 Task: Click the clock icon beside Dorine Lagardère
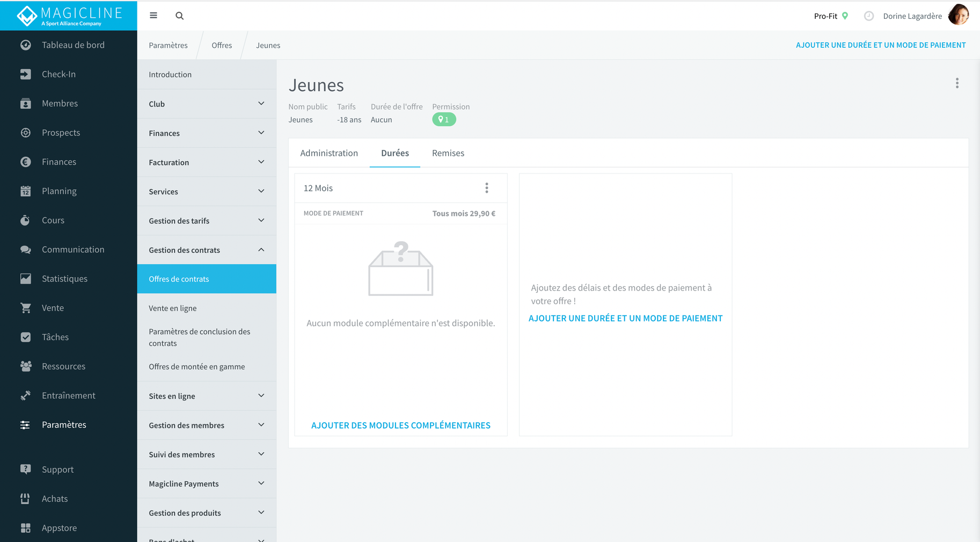[869, 16]
